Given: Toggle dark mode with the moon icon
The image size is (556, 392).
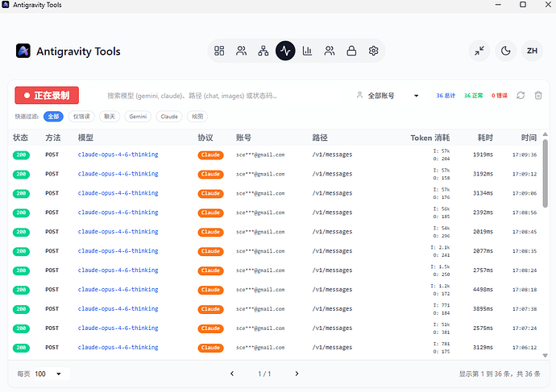Looking at the screenshot, I should click(x=506, y=51).
